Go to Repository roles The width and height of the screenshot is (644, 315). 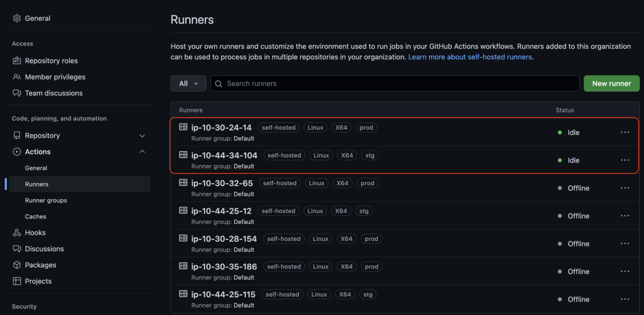coord(51,61)
